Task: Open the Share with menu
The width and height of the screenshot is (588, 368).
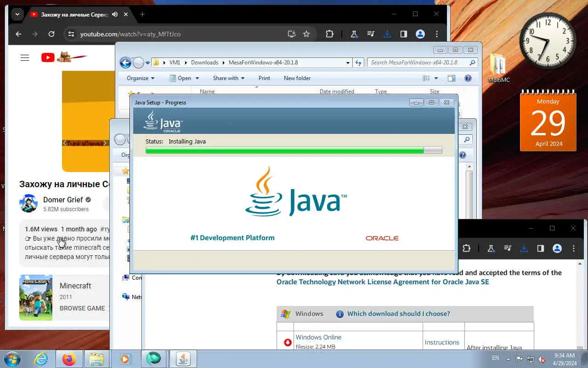Action: (x=228, y=78)
